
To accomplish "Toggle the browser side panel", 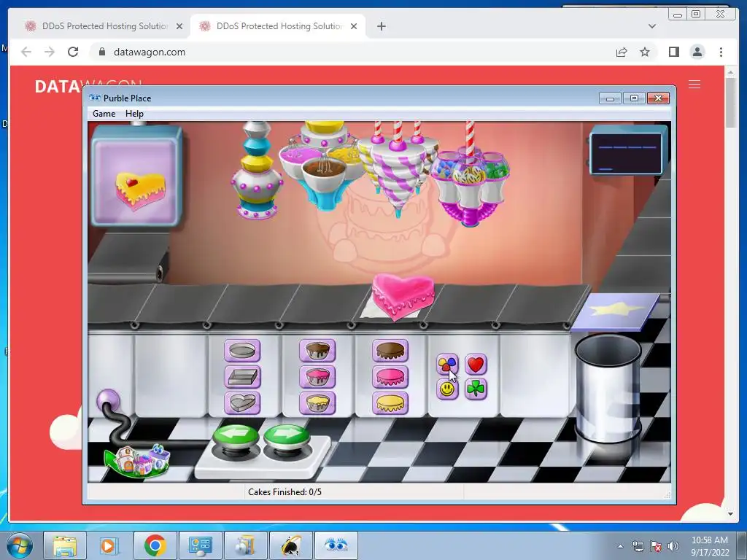I will tap(673, 52).
